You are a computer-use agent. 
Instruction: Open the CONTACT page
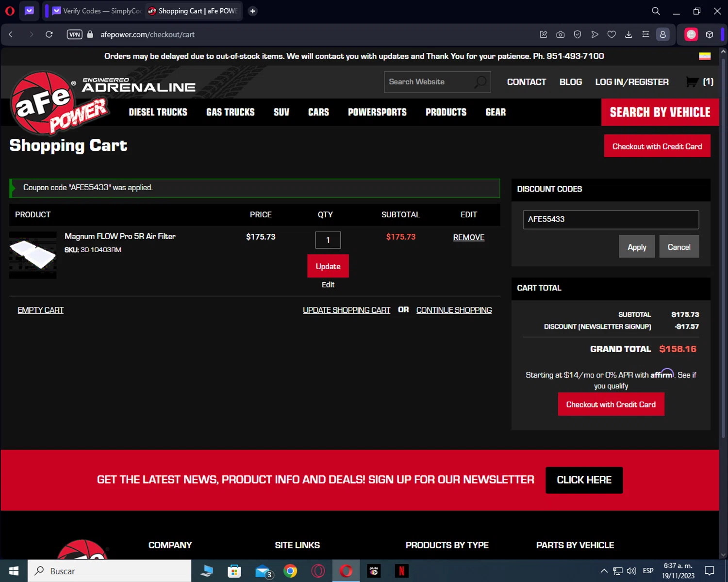527,82
